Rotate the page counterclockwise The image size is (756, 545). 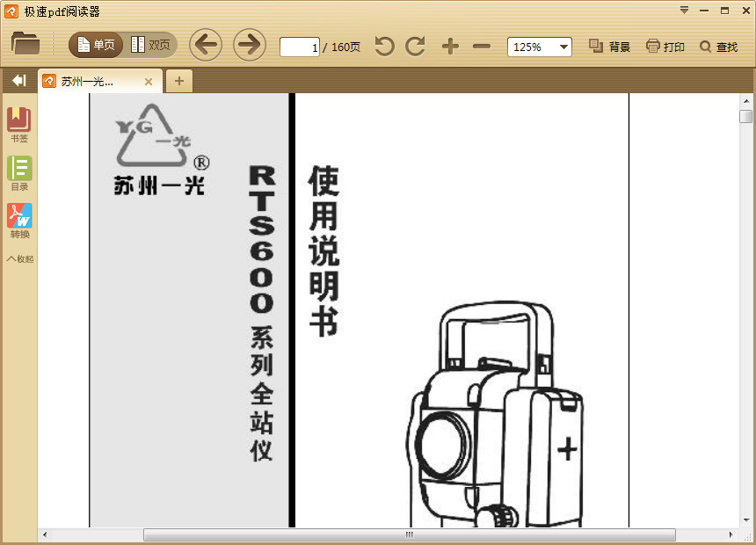384,47
